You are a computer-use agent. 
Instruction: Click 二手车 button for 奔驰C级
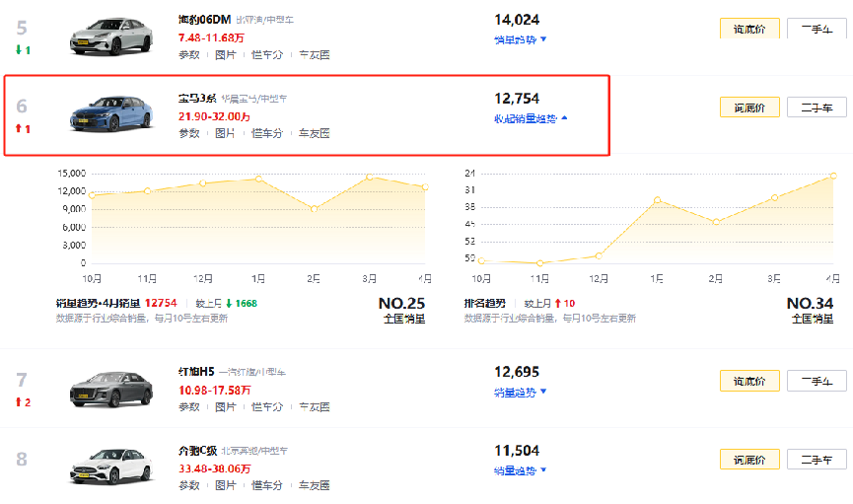tap(817, 460)
